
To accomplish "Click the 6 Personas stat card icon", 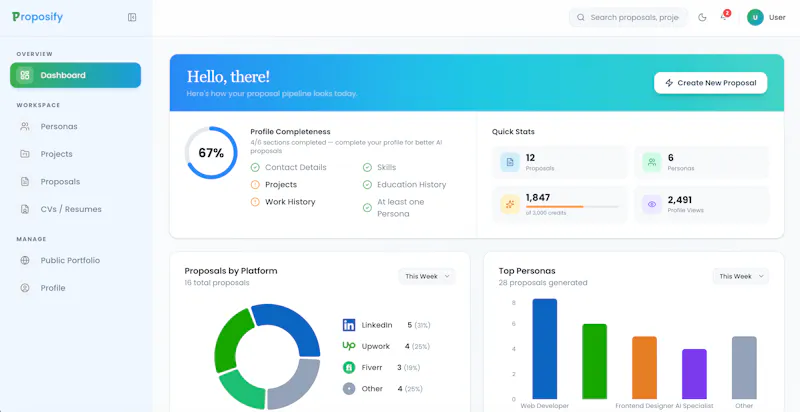I will coord(652,162).
